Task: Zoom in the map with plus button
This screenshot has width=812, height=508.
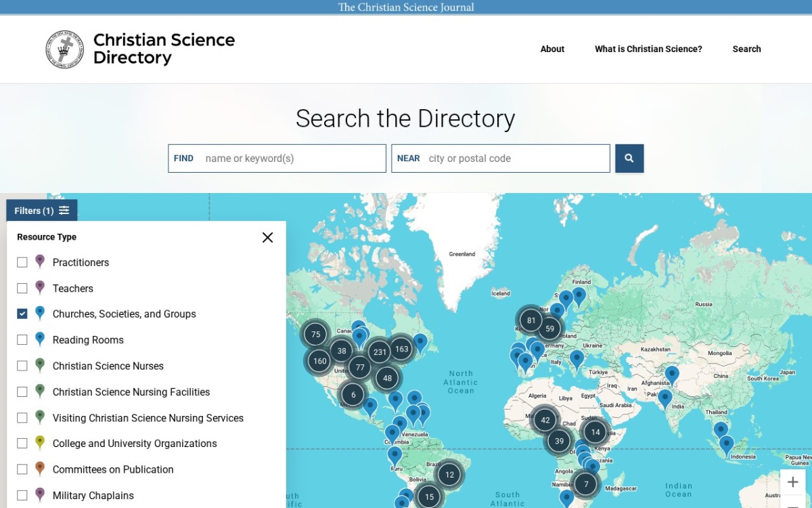Action: tap(793, 483)
